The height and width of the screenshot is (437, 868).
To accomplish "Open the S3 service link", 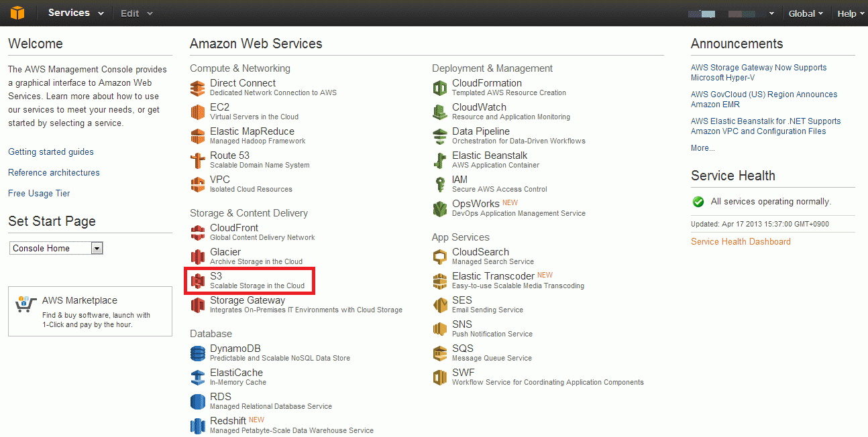I will (216, 276).
